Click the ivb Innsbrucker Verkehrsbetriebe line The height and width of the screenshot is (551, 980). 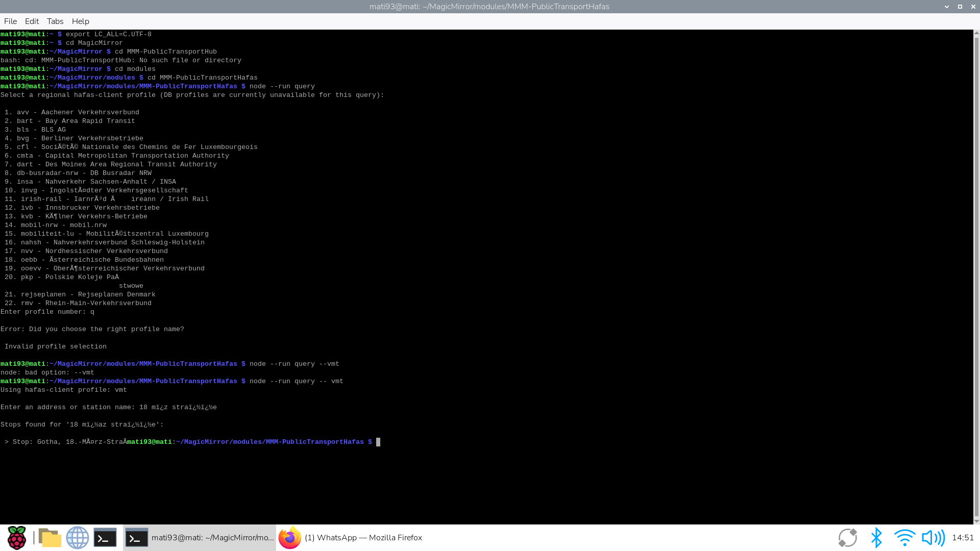(x=82, y=208)
